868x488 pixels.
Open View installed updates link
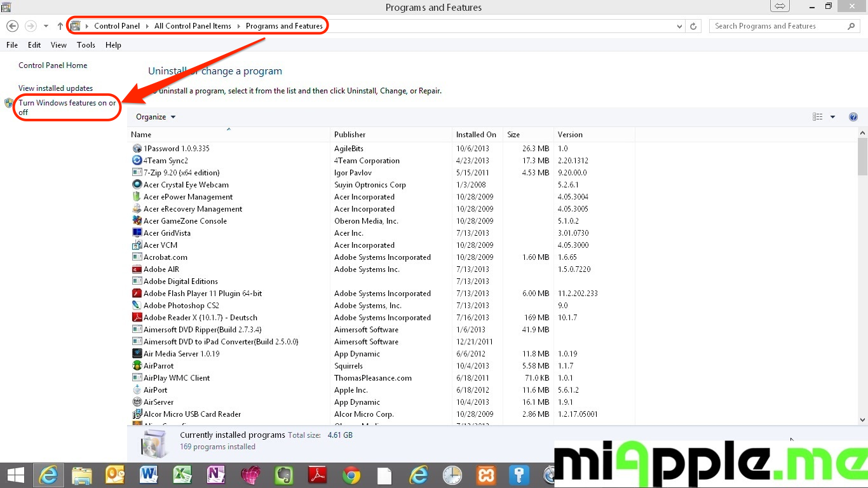(x=56, y=88)
